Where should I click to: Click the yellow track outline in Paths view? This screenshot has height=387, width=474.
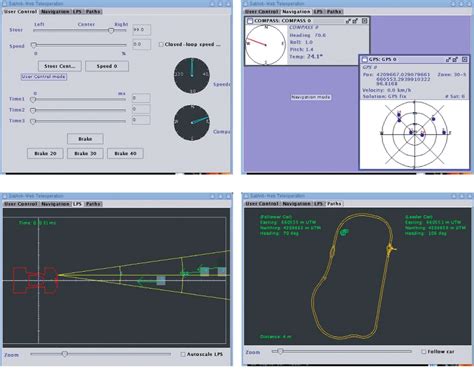(x=353, y=277)
